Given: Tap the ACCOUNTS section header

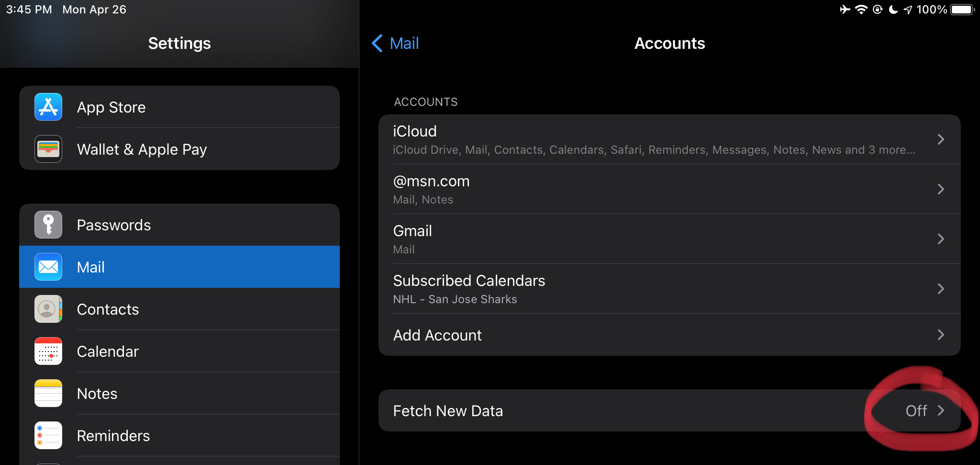Looking at the screenshot, I should coord(426,102).
